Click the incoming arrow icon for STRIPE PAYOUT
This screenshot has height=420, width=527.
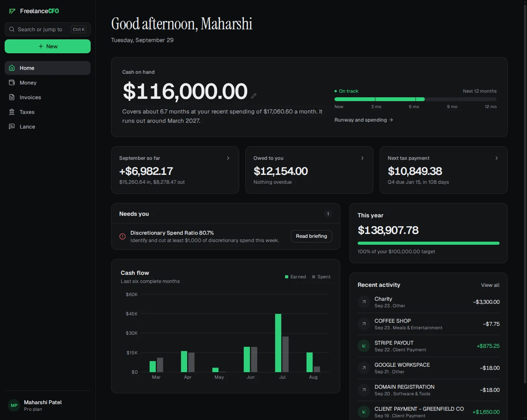click(364, 346)
